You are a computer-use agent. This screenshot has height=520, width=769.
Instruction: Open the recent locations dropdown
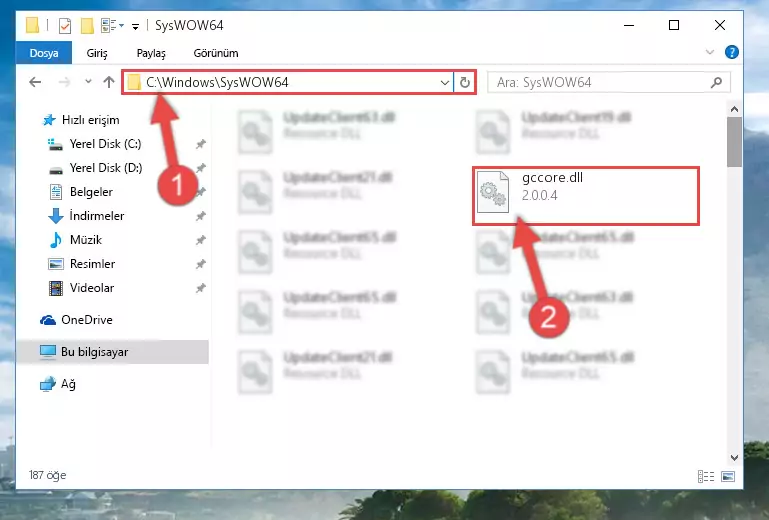point(88,81)
